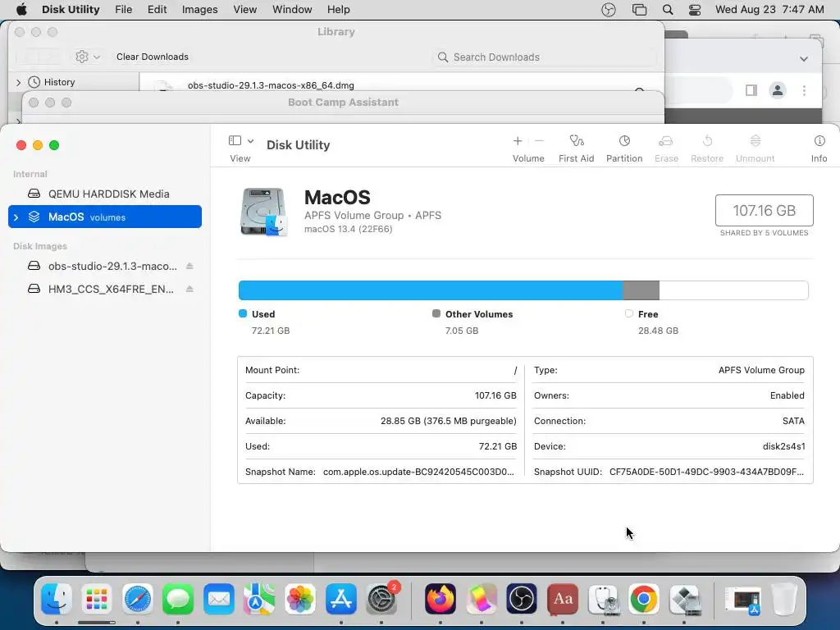The height and width of the screenshot is (630, 840).
Task: Click the Chrome tab search chevron
Action: point(804,59)
